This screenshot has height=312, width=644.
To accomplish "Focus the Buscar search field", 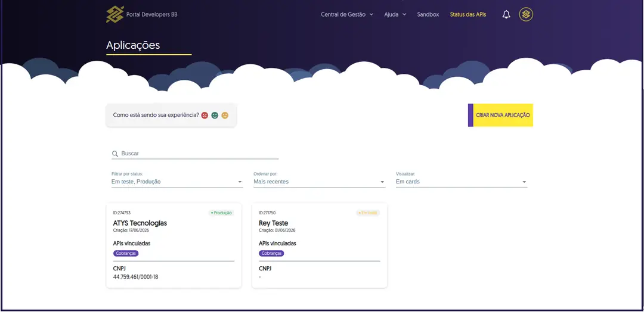I will [x=195, y=154].
